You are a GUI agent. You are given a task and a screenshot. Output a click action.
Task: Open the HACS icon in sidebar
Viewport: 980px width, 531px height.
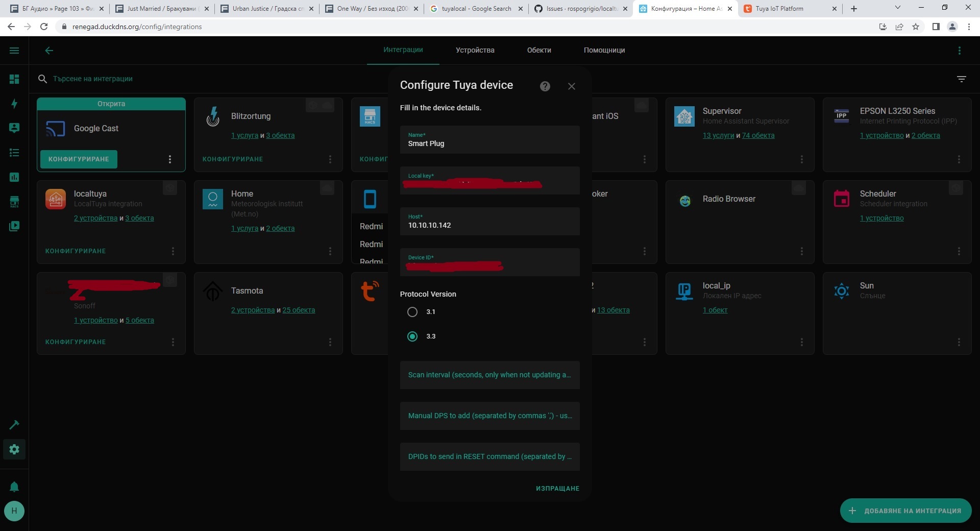(14, 202)
